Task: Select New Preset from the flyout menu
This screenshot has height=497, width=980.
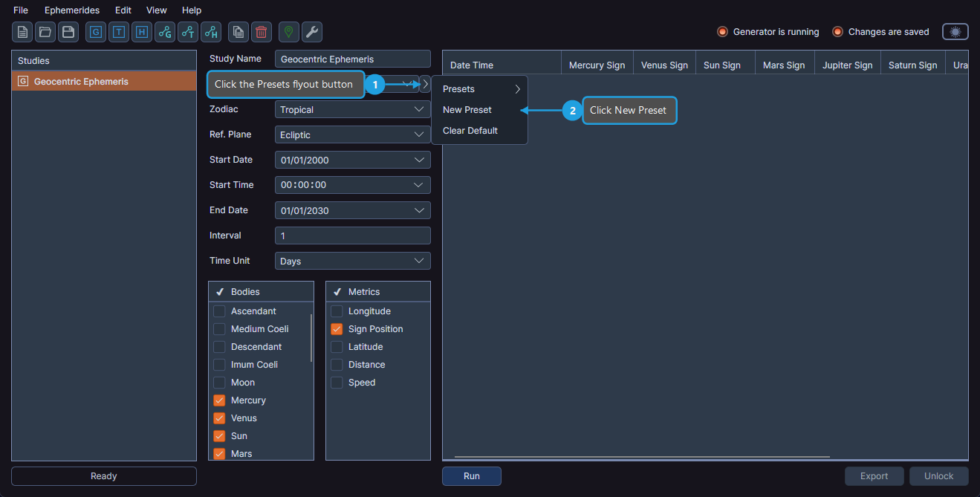Action: [x=467, y=109]
